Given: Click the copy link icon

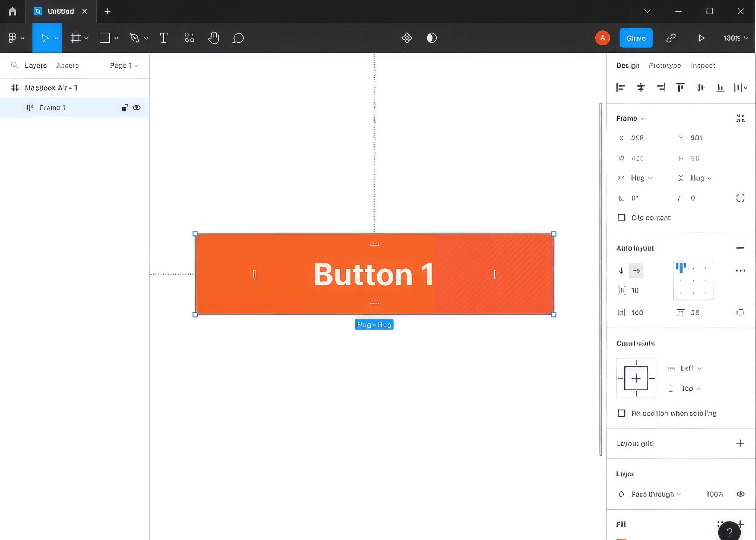Looking at the screenshot, I should (x=671, y=38).
